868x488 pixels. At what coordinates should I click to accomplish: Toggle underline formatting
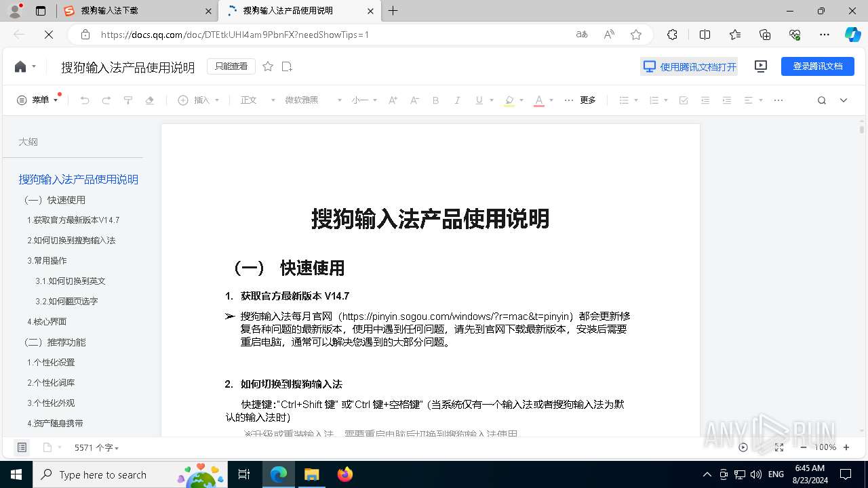[x=479, y=100]
